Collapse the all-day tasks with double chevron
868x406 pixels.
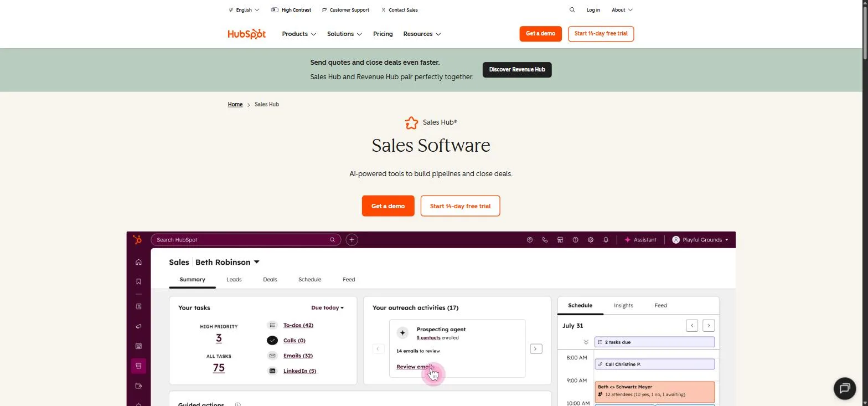586,342
